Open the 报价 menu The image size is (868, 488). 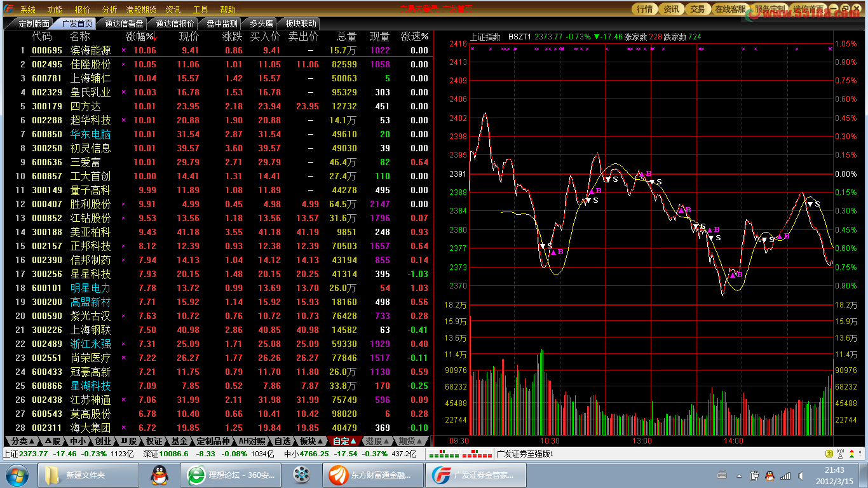tap(83, 10)
